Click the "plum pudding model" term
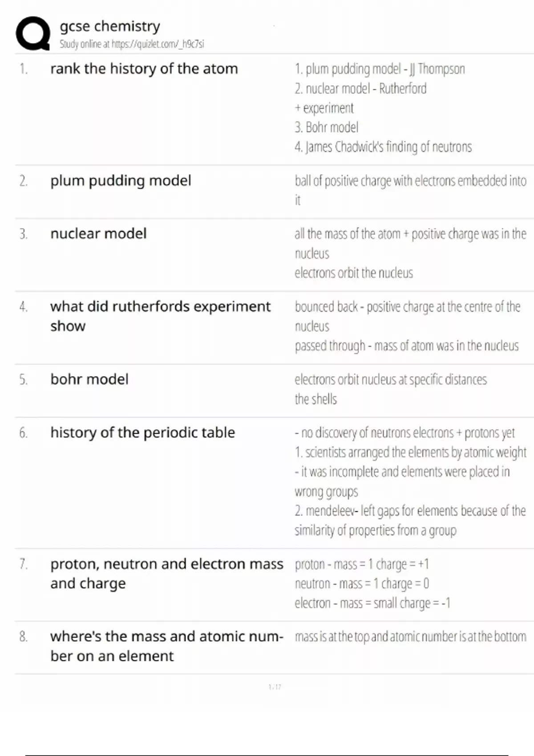534x756 pixels. click(x=121, y=181)
